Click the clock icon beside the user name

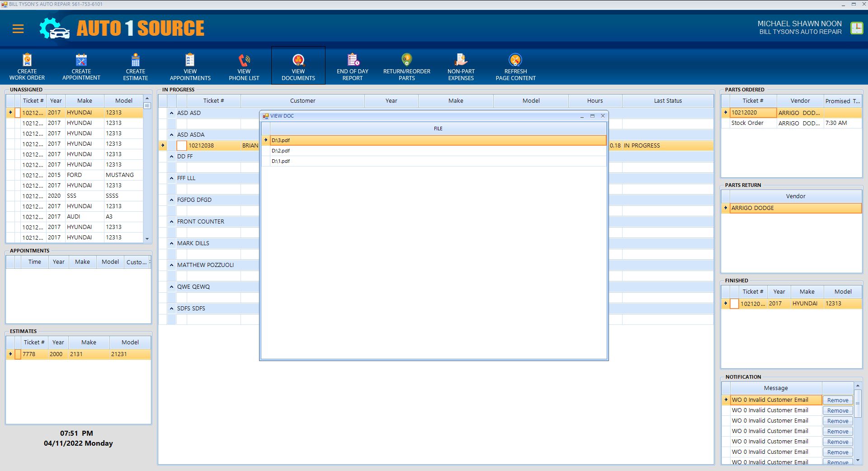pos(856,28)
